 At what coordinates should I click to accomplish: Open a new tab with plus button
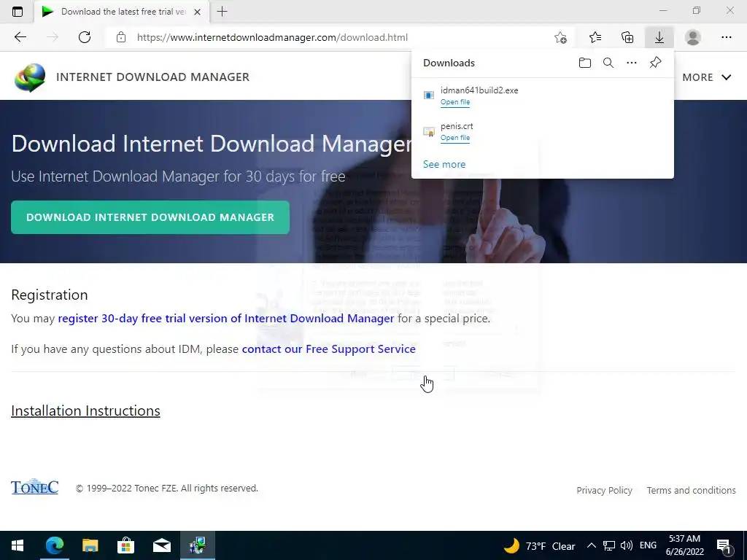tap(222, 12)
